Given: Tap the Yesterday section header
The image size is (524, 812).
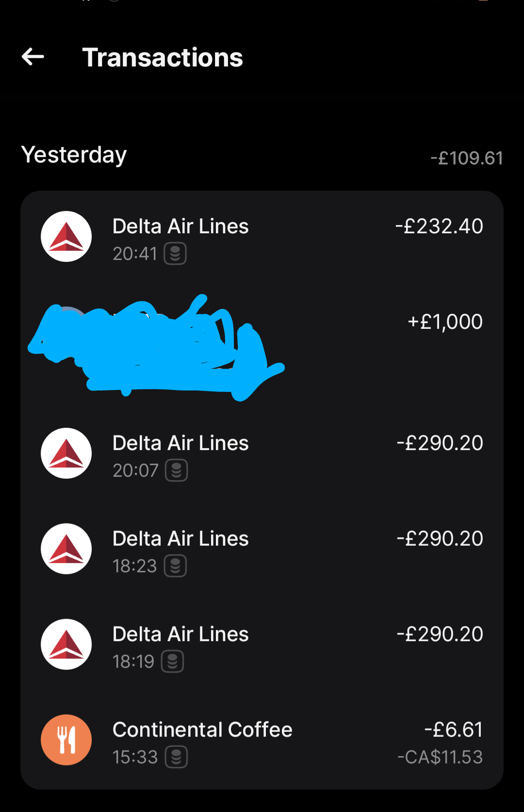Looking at the screenshot, I should coord(74,155).
